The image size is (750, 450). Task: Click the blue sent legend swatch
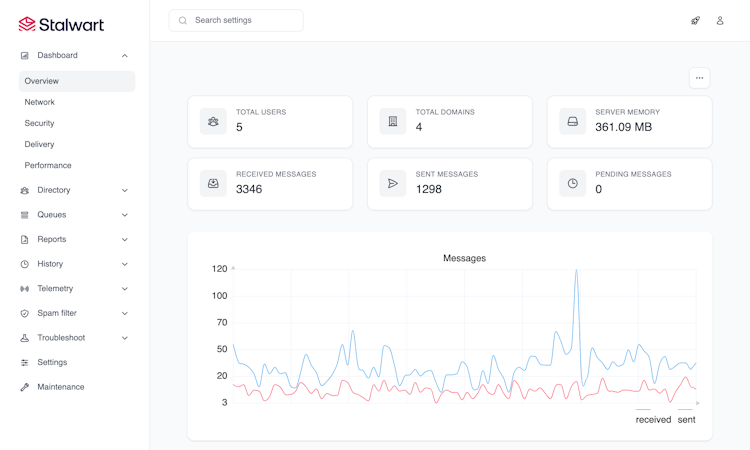(685, 409)
